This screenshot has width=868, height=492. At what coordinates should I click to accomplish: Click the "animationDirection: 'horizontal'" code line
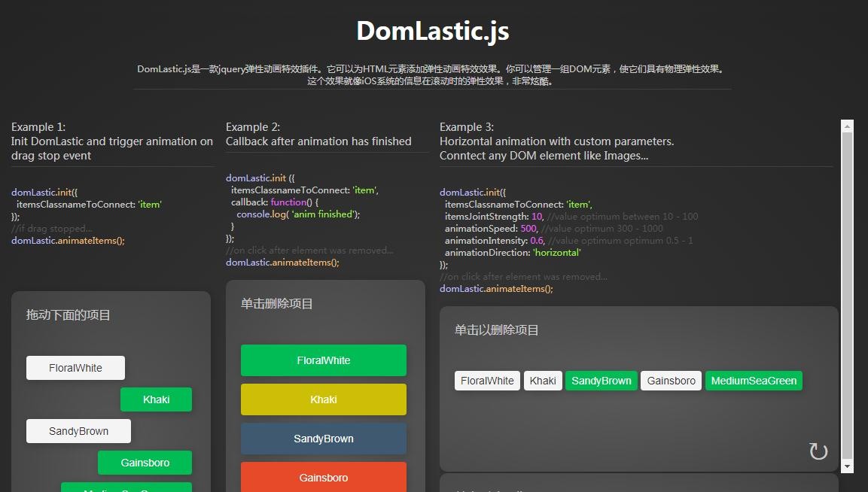(513, 252)
